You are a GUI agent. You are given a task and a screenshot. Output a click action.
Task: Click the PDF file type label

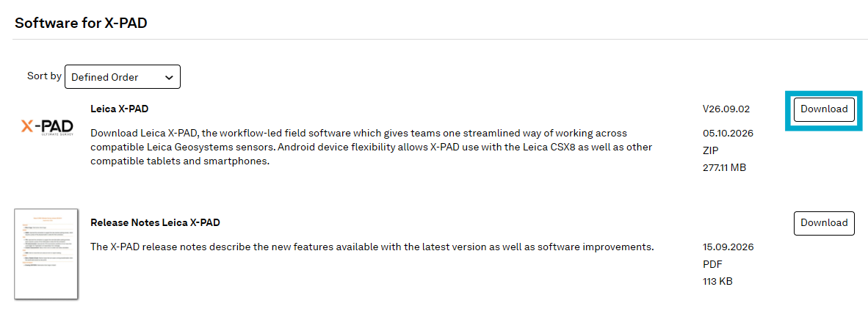pyautogui.click(x=712, y=264)
